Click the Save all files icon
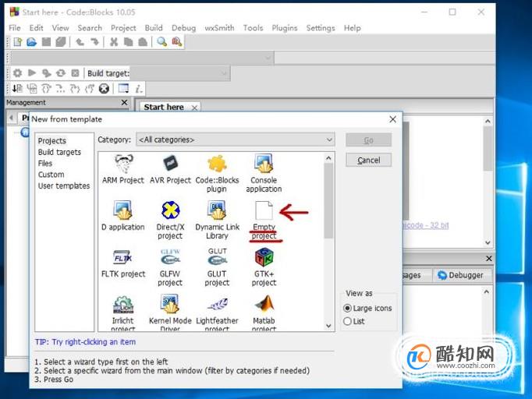 point(61,42)
